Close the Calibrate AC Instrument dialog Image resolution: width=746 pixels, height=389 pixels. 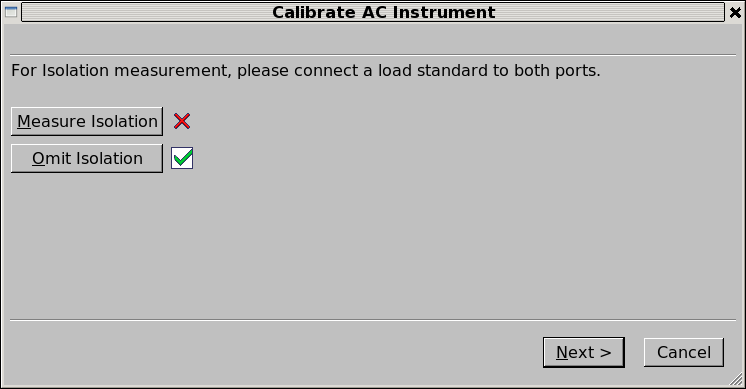click(735, 12)
